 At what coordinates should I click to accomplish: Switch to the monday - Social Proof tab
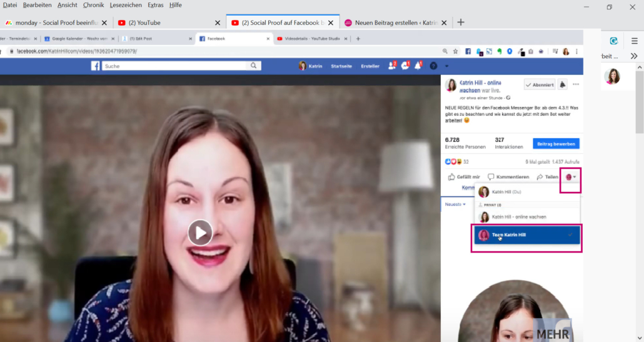(56, 23)
